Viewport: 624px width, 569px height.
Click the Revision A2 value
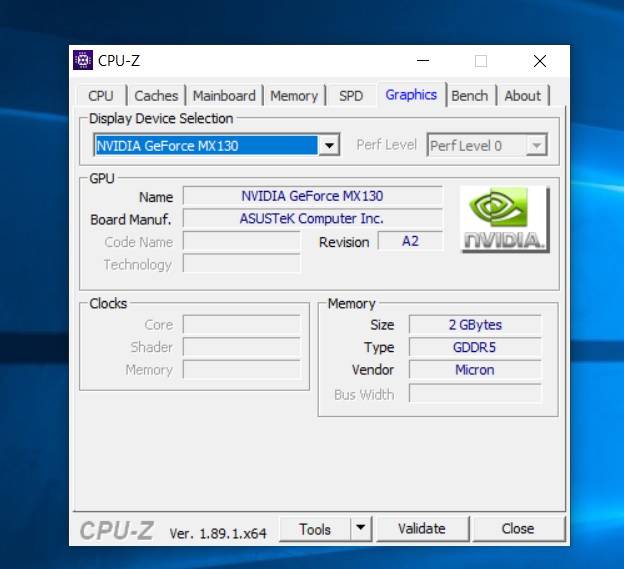coord(410,241)
